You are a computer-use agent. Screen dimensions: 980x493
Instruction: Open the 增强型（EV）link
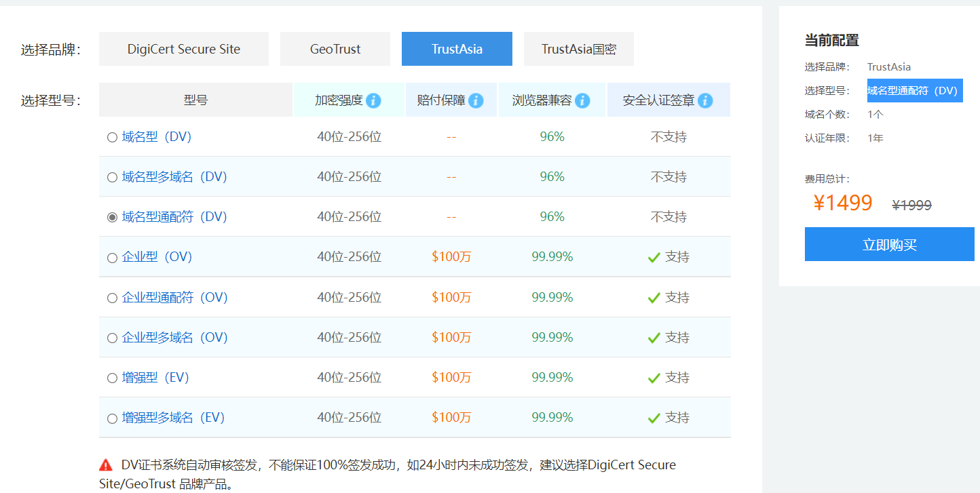(x=155, y=377)
